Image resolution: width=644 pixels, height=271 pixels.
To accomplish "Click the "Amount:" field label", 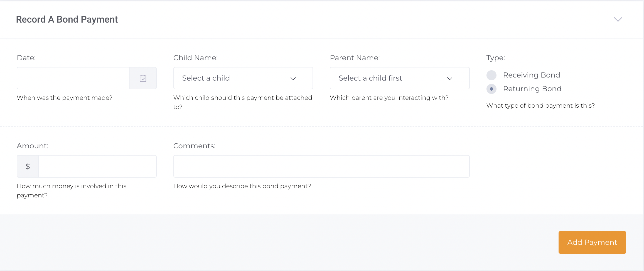I will [x=33, y=146].
